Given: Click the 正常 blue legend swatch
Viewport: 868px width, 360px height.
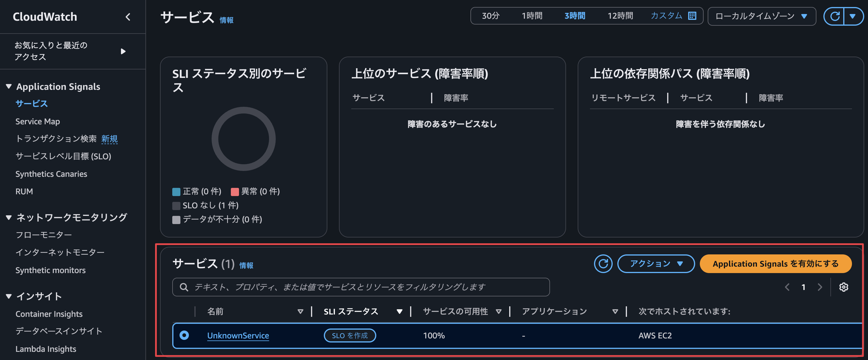Looking at the screenshot, I should pos(176,192).
